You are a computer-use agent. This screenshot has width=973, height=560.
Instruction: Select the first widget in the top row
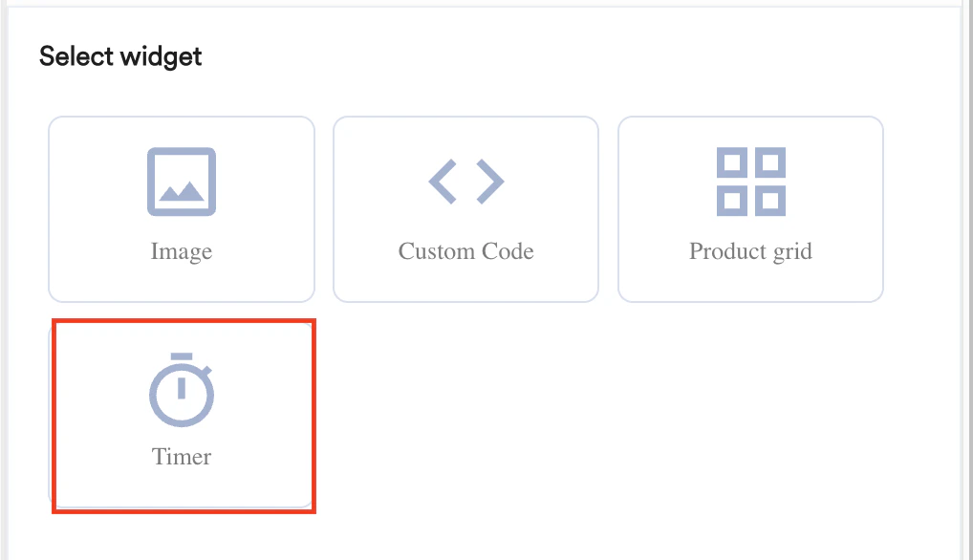(181, 208)
